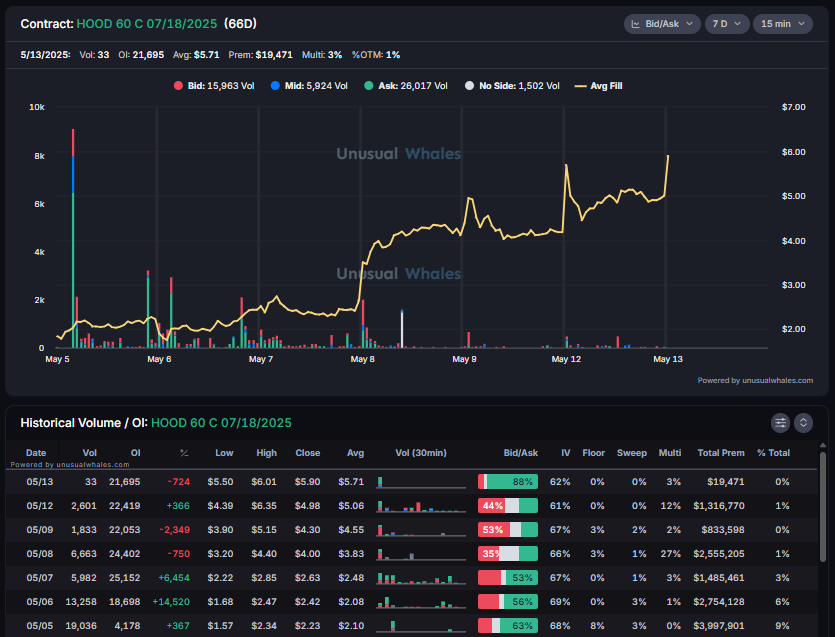Click the May 12 date axis label
The width and height of the screenshot is (835, 637).
(566, 359)
